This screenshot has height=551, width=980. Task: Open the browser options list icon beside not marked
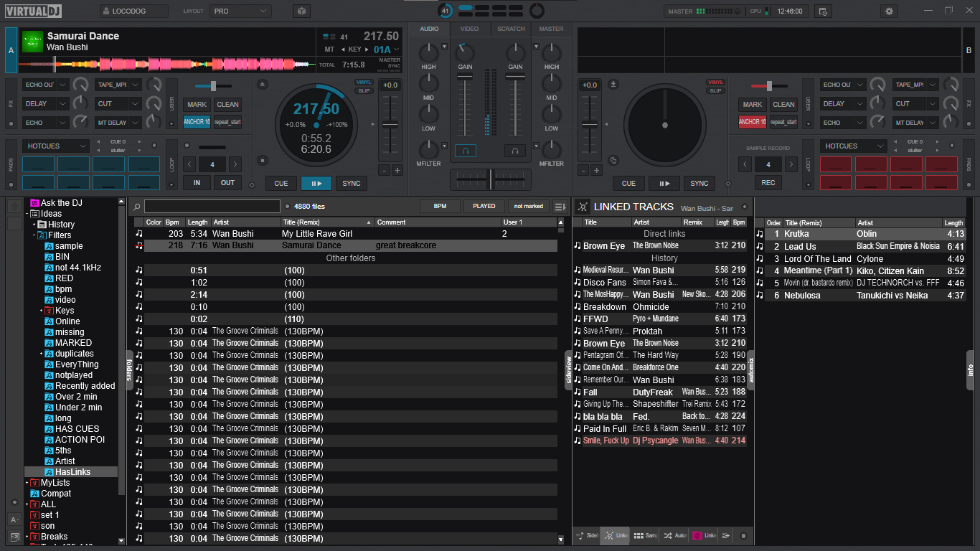pyautogui.click(x=560, y=207)
